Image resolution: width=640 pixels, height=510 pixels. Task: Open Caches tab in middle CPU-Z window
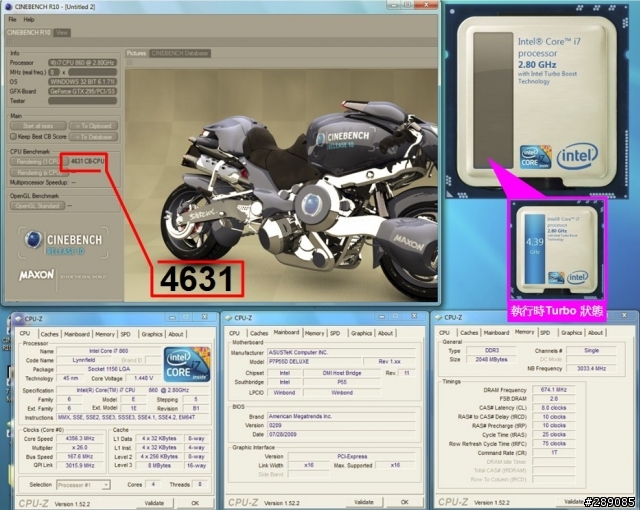point(259,333)
